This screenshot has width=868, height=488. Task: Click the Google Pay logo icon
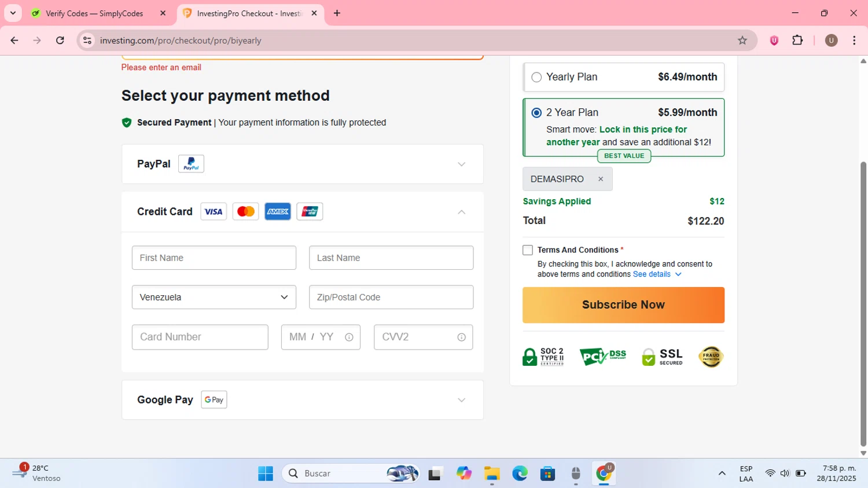point(214,399)
